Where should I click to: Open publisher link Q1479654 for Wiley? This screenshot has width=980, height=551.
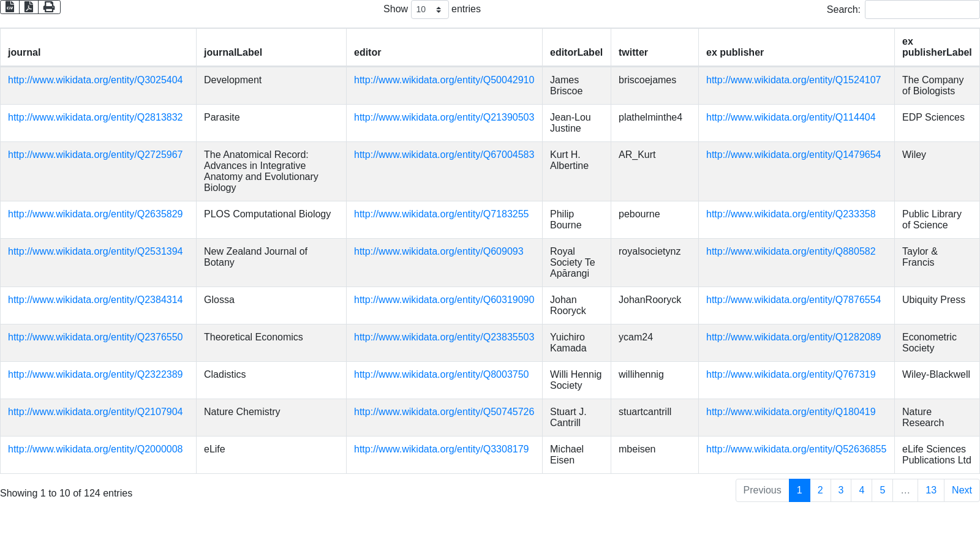point(793,155)
